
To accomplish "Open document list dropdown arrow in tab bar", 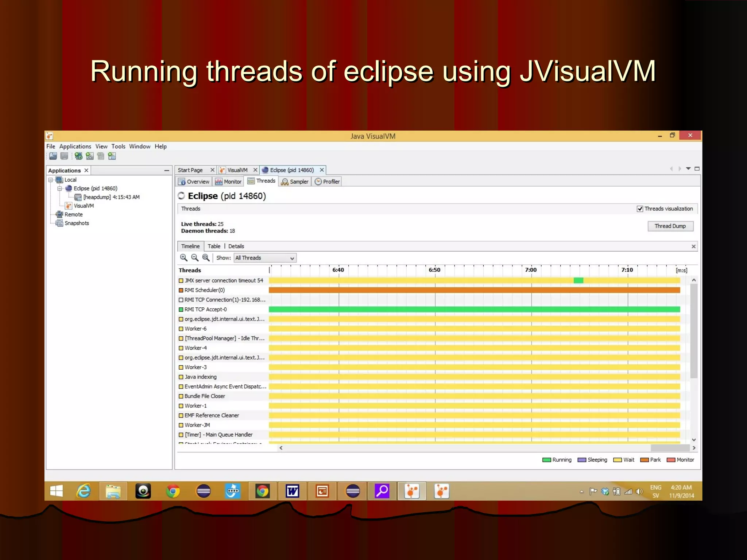I will [688, 169].
